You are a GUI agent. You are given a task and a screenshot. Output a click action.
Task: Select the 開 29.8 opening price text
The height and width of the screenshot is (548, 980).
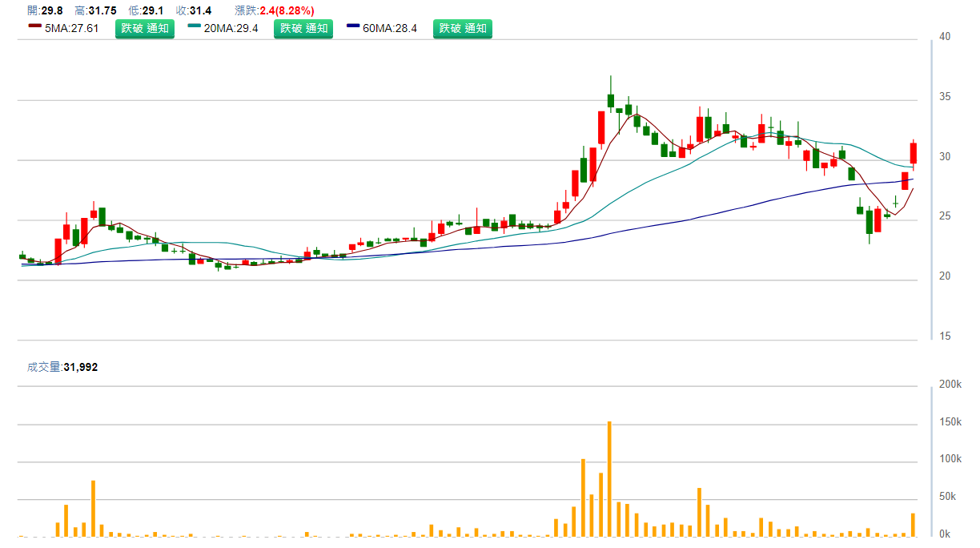(45, 10)
